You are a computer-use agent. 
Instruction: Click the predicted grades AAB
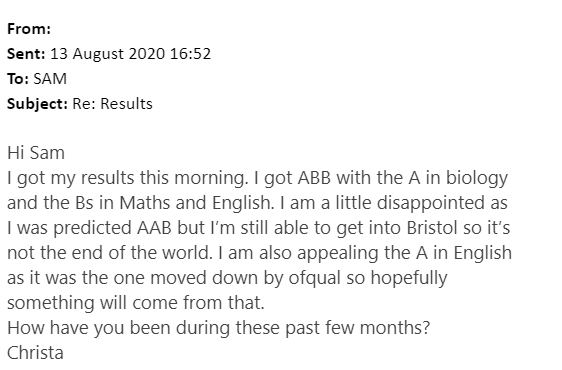(x=154, y=228)
